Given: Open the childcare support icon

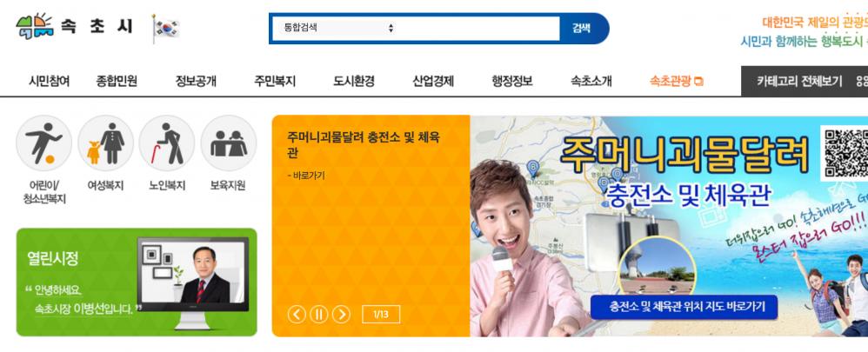Looking at the screenshot, I should 228,143.
